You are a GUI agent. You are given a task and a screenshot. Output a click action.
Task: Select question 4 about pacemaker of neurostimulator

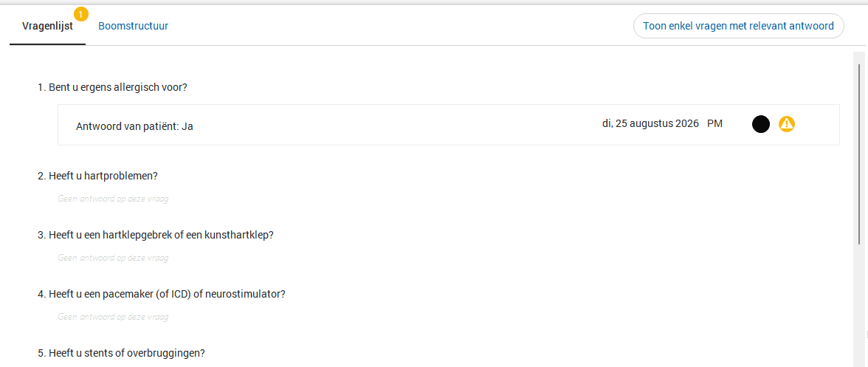(162, 293)
